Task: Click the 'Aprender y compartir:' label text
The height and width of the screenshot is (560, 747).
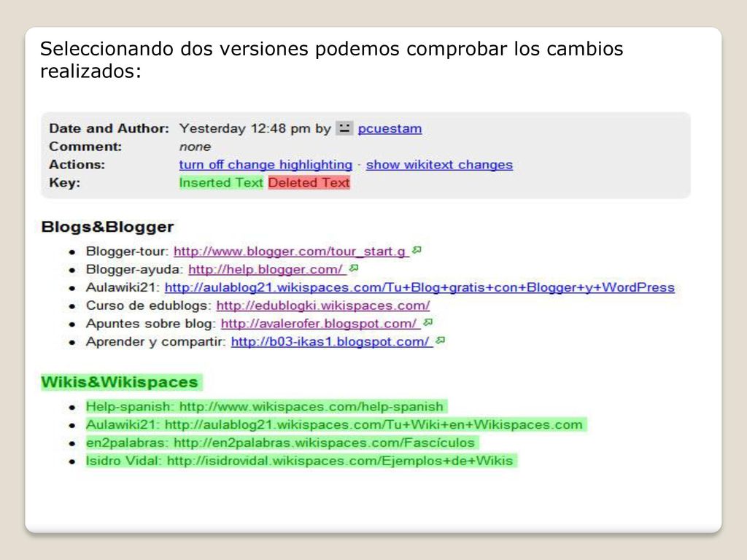Action: pos(156,342)
